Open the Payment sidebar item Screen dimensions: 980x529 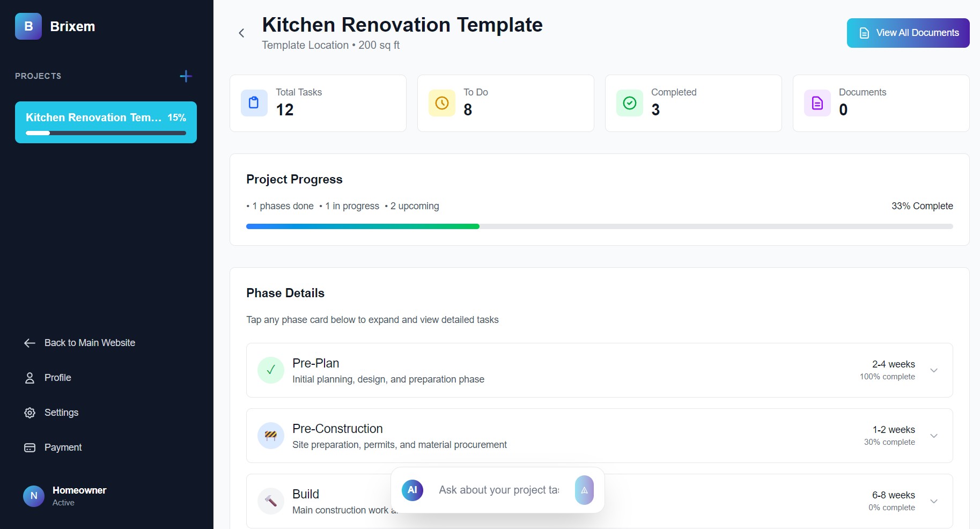pos(63,447)
